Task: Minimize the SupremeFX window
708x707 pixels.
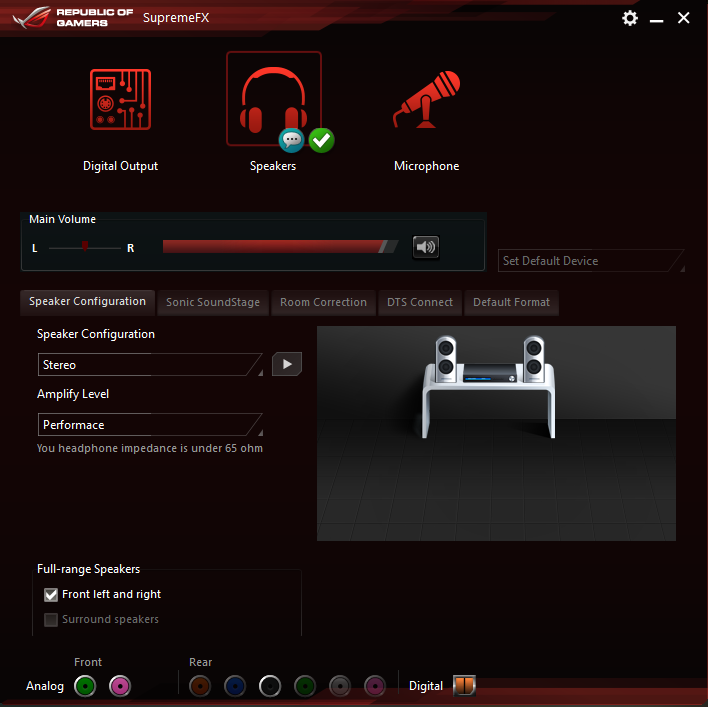Action: click(656, 19)
